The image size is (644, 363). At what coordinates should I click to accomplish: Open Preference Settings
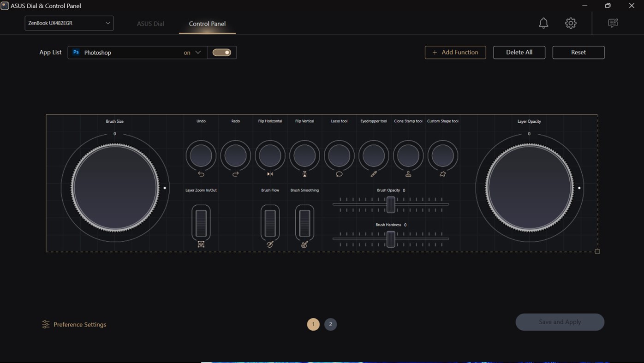pos(74,324)
